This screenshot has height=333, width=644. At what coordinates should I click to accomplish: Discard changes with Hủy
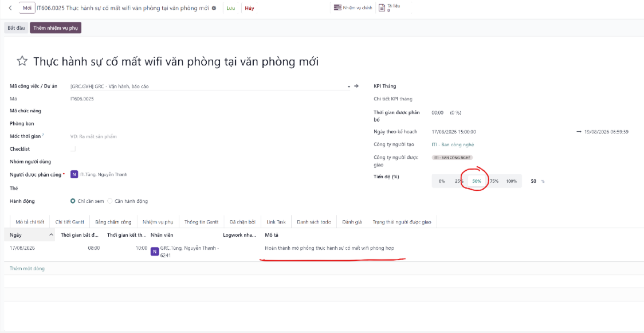point(249,8)
